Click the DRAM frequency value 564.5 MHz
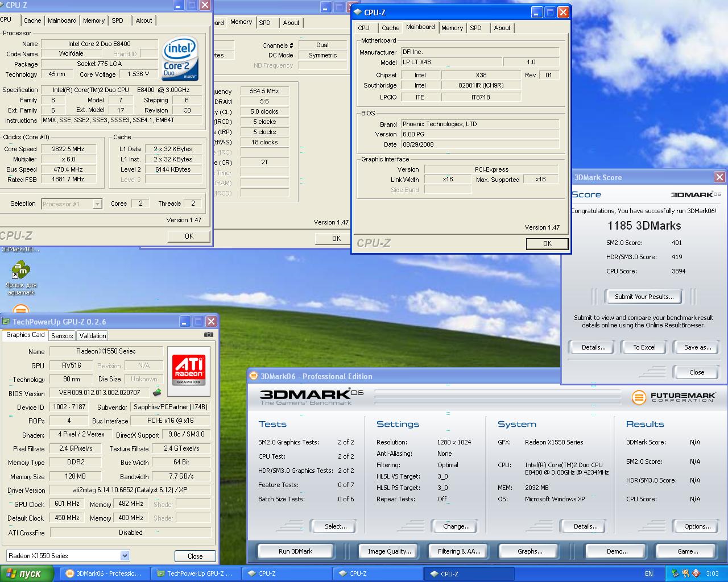The image size is (728, 582). (264, 91)
